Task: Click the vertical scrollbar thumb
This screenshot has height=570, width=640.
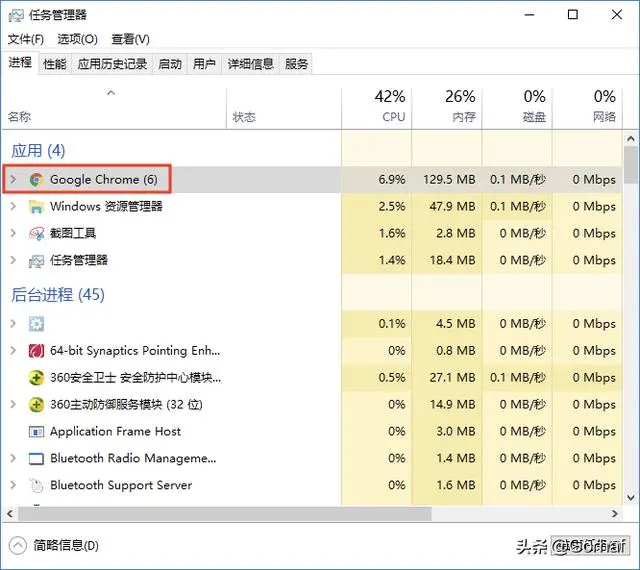Action: click(x=631, y=165)
